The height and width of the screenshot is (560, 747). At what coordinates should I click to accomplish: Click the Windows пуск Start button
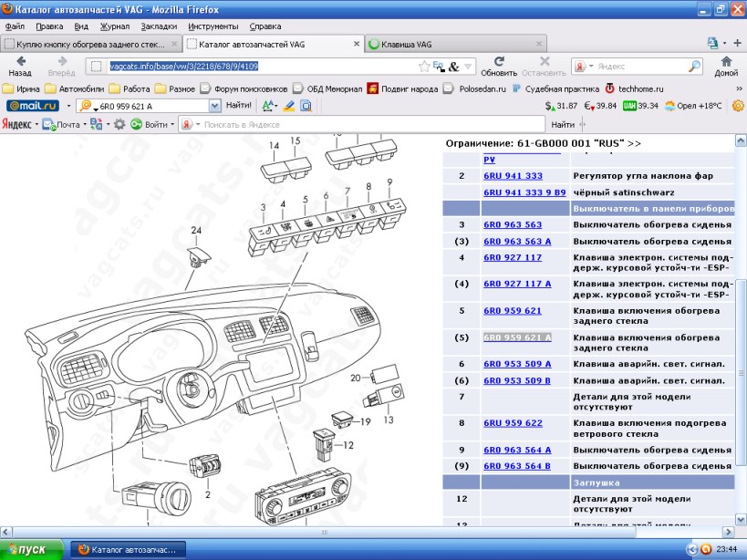[32, 549]
